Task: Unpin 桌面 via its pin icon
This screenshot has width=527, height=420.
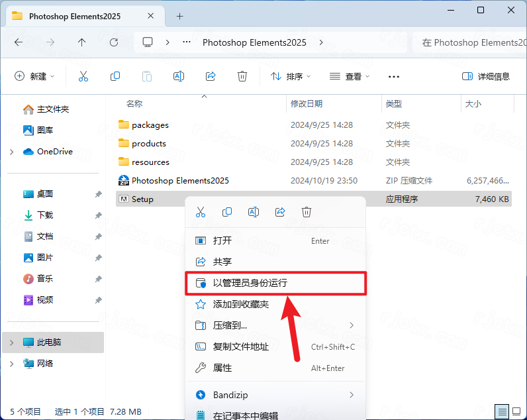Action: point(98,194)
